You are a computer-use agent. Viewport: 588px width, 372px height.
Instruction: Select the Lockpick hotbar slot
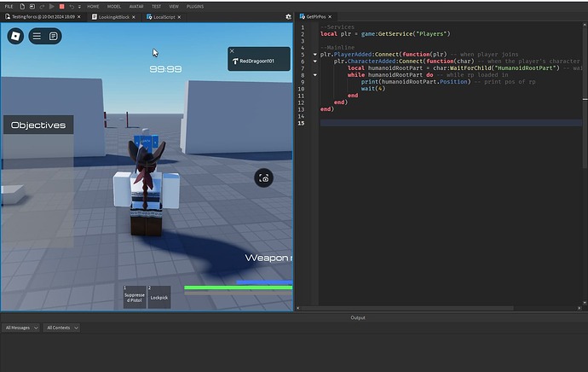click(x=159, y=297)
